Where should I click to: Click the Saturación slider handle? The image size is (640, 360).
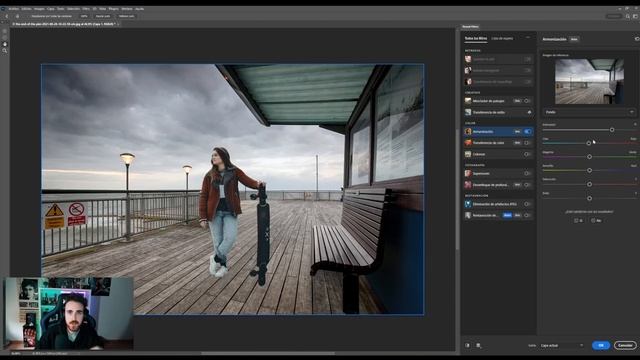tap(589, 184)
